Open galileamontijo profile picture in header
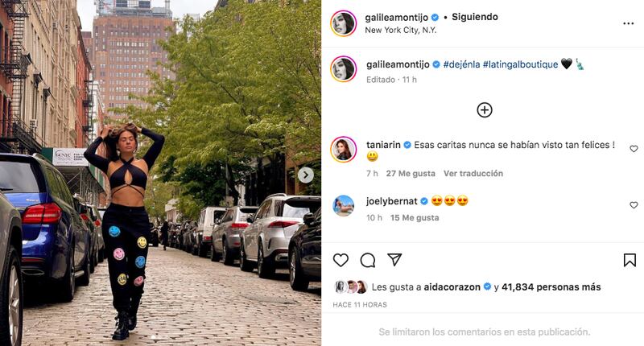Viewport: 644px width, 346px height. click(344, 23)
